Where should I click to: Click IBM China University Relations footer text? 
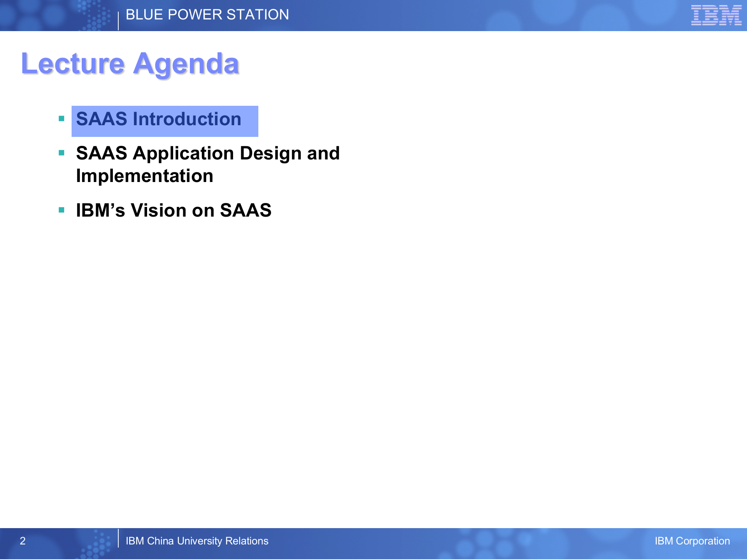click(197, 541)
